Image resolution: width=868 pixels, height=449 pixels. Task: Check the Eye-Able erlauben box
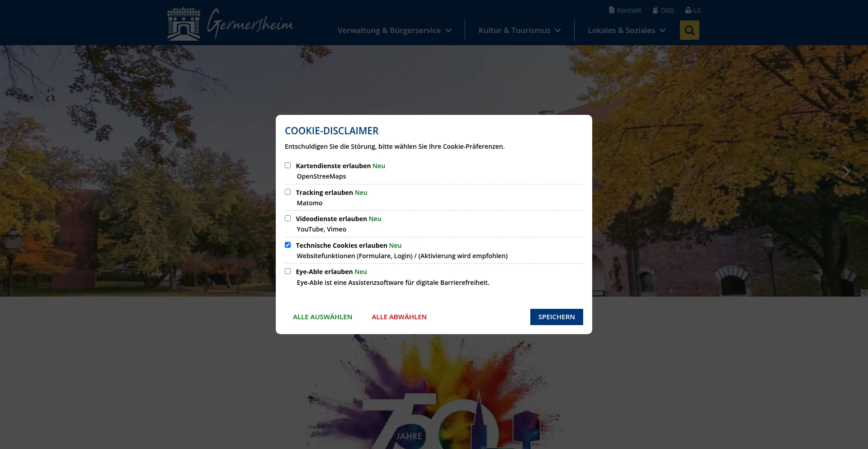point(288,271)
